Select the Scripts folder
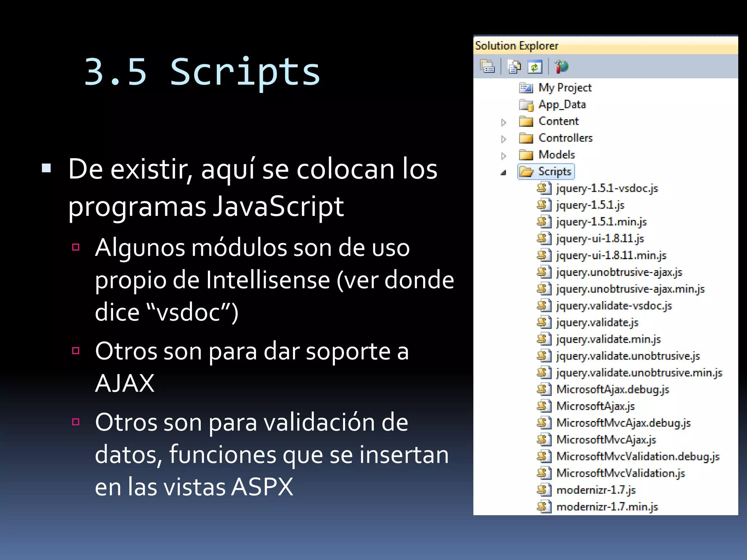Image resolution: width=747 pixels, height=560 pixels. [x=554, y=172]
